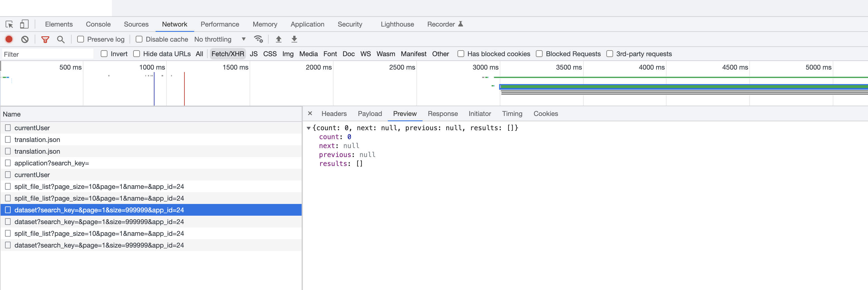Click the results array in preview
This screenshot has width=868, height=290.
click(341, 164)
